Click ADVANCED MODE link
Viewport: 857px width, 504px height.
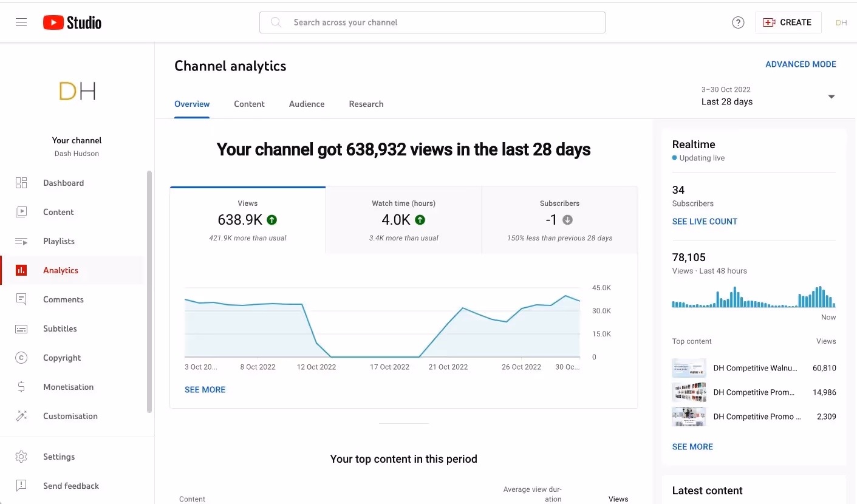click(x=801, y=64)
